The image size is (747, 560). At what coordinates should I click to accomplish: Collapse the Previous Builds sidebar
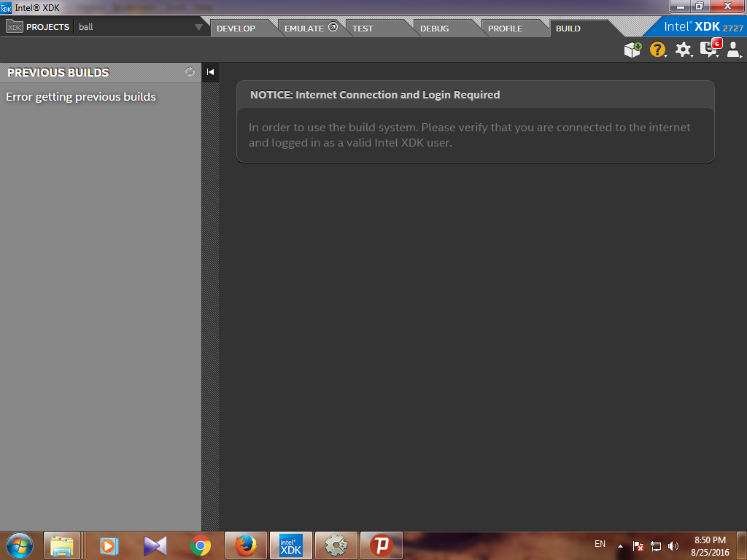click(x=210, y=72)
